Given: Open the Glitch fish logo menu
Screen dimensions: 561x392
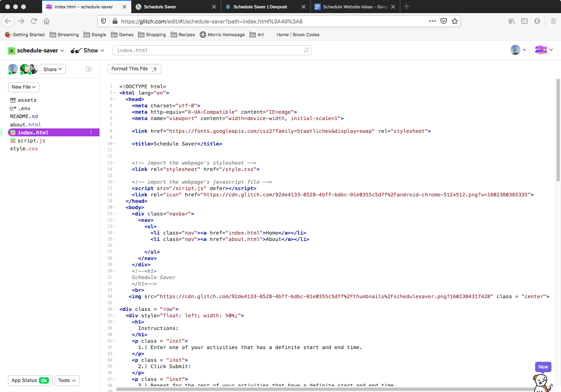Looking at the screenshot, I should pos(544,50).
